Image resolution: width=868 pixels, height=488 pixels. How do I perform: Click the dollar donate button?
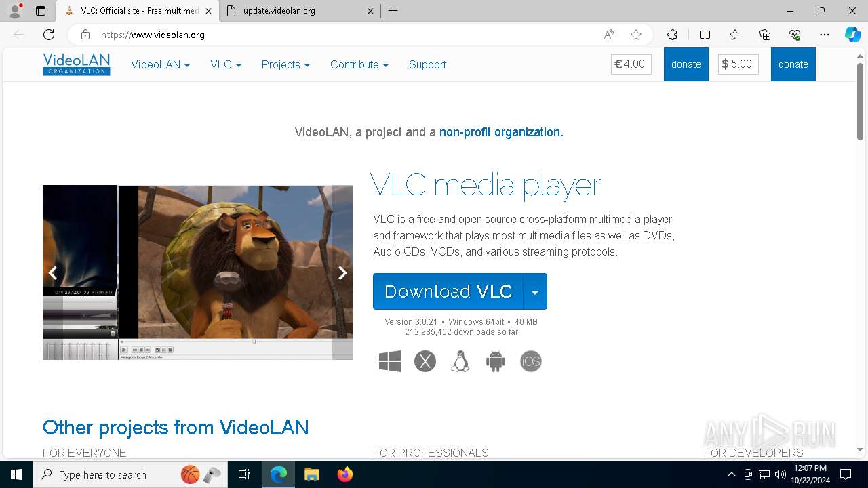click(x=793, y=64)
